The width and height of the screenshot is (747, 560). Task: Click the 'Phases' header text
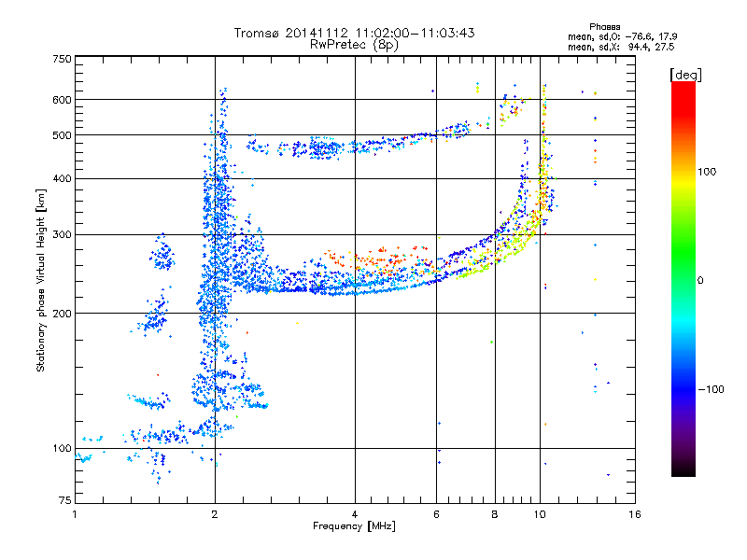(604, 27)
